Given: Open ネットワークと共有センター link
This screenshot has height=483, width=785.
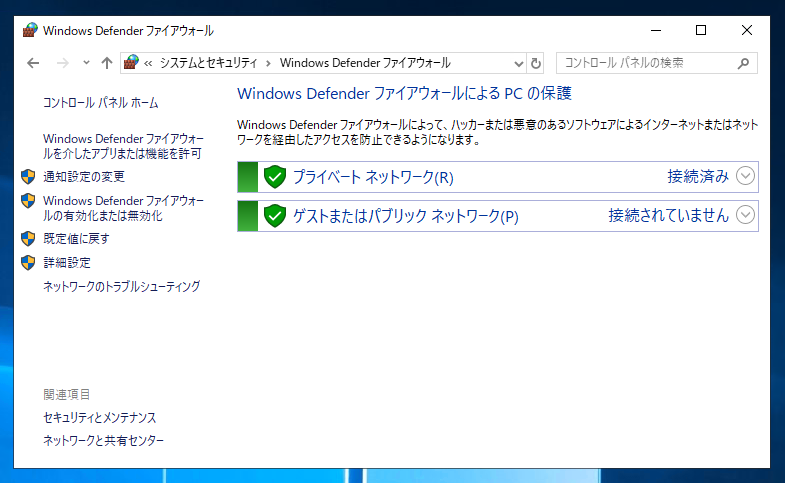Looking at the screenshot, I should pyautogui.click(x=103, y=440).
